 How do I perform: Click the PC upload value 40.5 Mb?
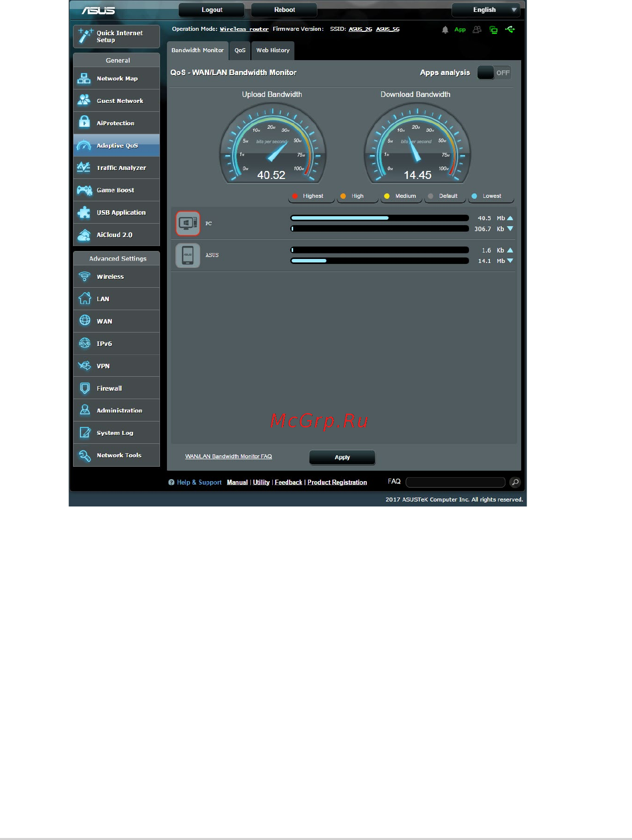pyautogui.click(x=491, y=218)
